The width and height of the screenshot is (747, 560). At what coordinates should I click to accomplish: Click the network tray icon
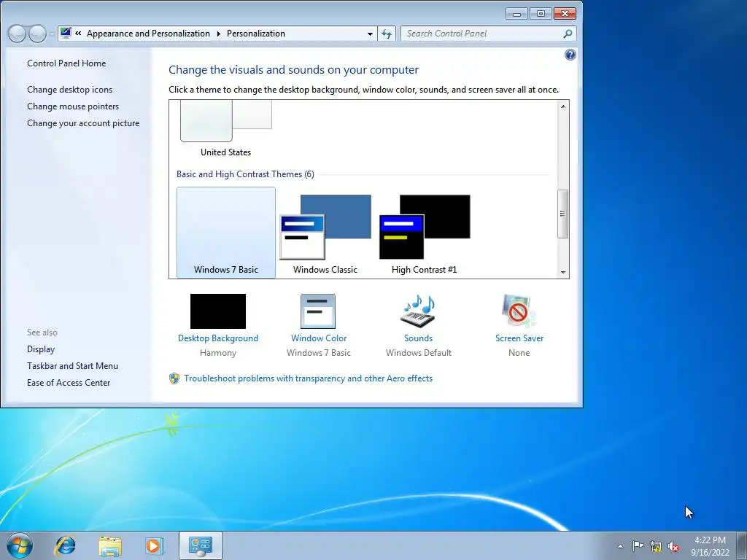tap(656, 547)
